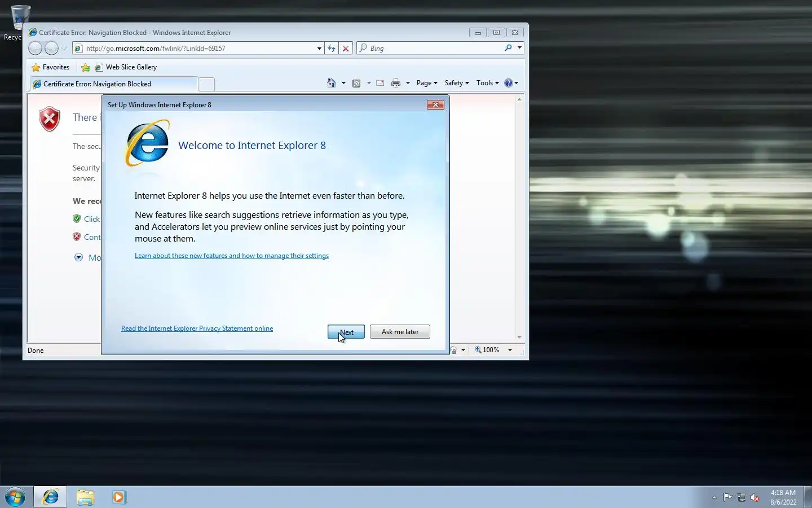Screen dimensions: 812x508
Task: Open the Tools menu
Action: 488,83
